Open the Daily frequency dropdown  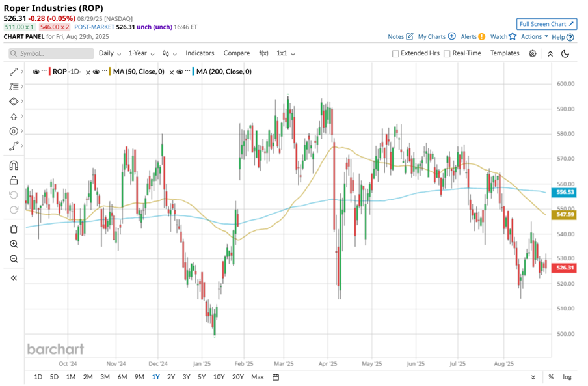click(x=109, y=53)
